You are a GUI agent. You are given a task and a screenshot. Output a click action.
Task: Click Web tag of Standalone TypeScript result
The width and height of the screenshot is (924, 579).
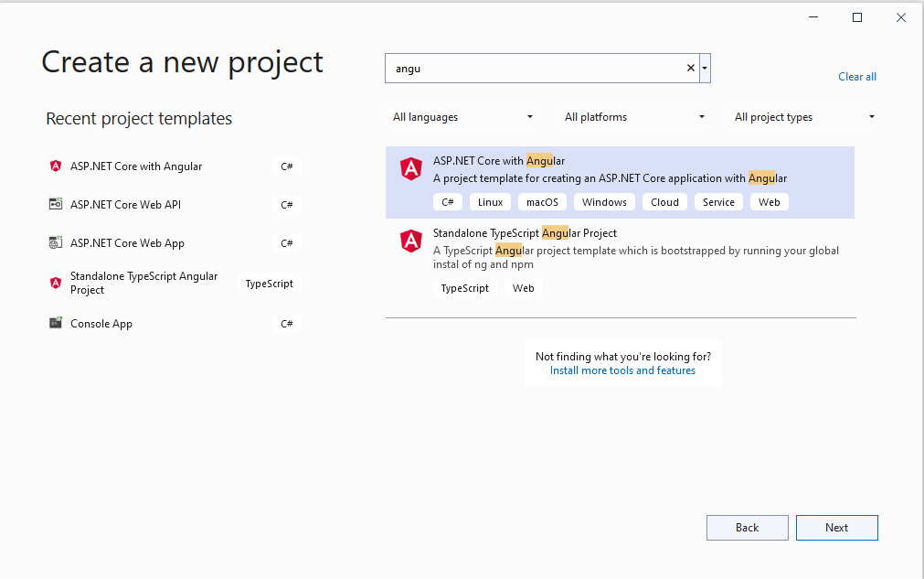pos(524,288)
